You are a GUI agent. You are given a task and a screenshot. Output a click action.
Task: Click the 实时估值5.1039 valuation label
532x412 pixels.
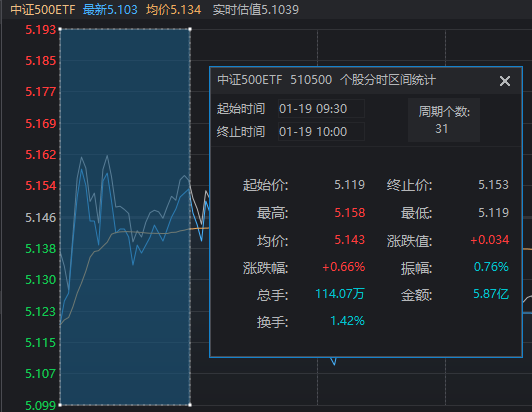(256, 10)
